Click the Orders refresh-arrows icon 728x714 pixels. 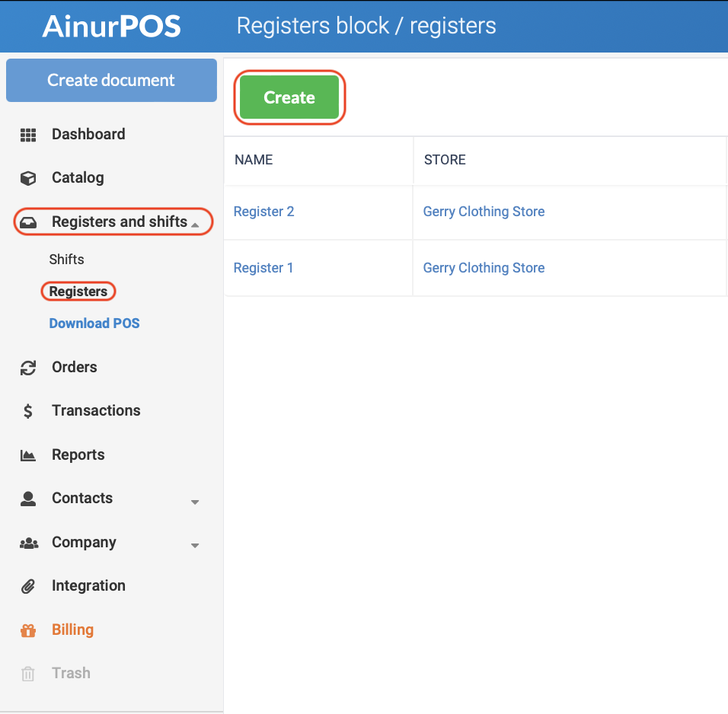coord(28,368)
